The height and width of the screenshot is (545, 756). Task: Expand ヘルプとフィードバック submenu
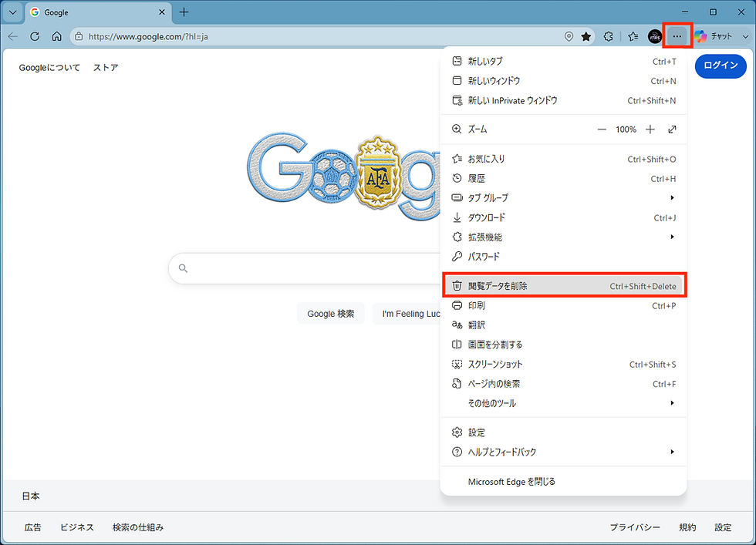[x=563, y=452]
